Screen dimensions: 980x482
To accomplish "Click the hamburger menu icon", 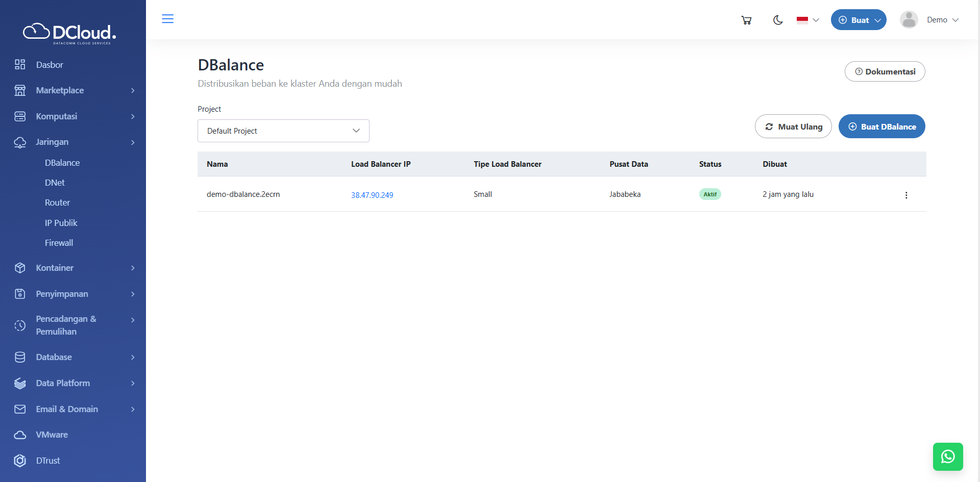I will (167, 19).
